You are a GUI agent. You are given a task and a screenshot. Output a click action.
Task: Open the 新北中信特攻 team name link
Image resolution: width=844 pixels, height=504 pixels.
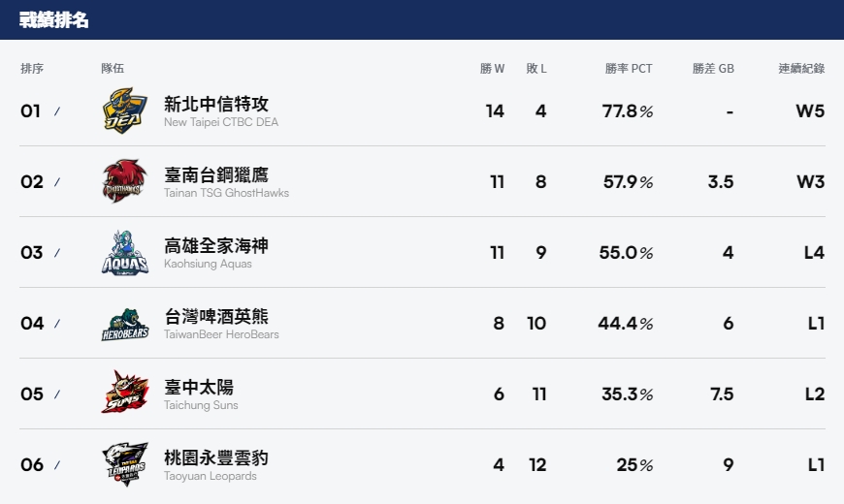coord(216,104)
